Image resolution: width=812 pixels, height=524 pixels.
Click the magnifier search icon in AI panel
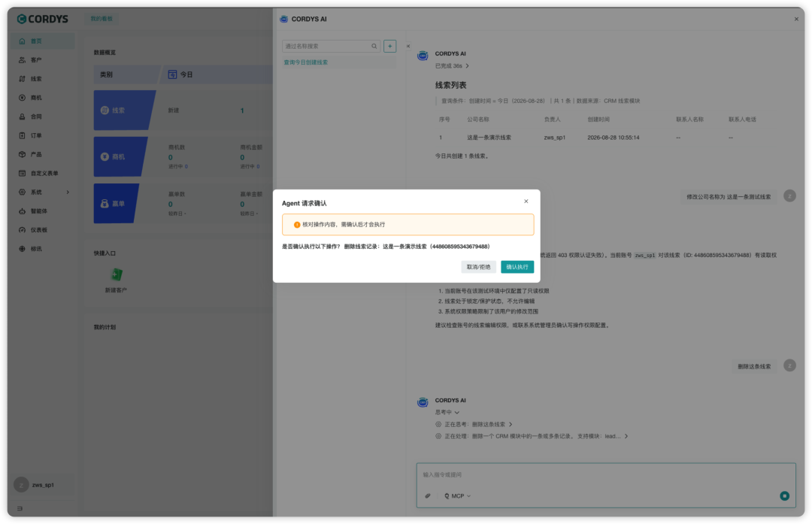pos(374,46)
